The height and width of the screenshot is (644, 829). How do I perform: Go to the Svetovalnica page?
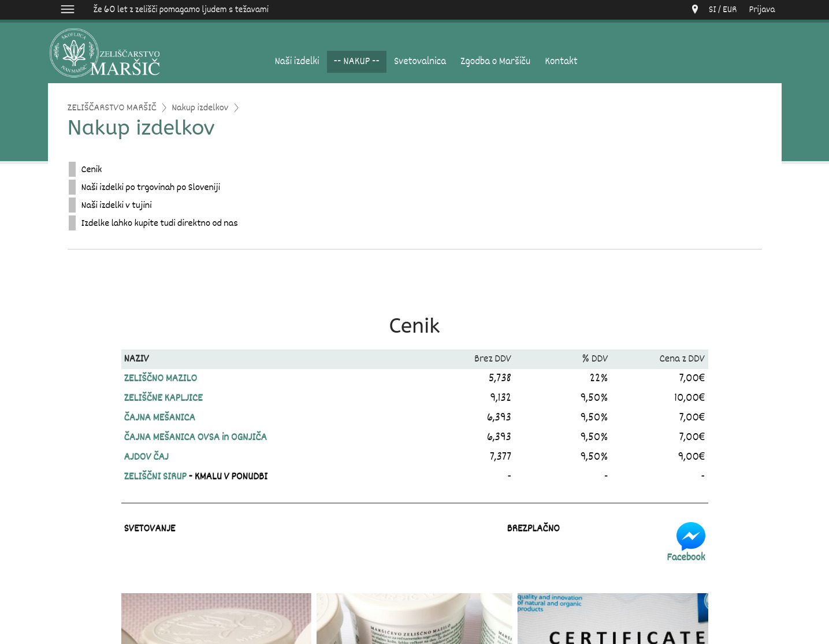[x=420, y=61]
